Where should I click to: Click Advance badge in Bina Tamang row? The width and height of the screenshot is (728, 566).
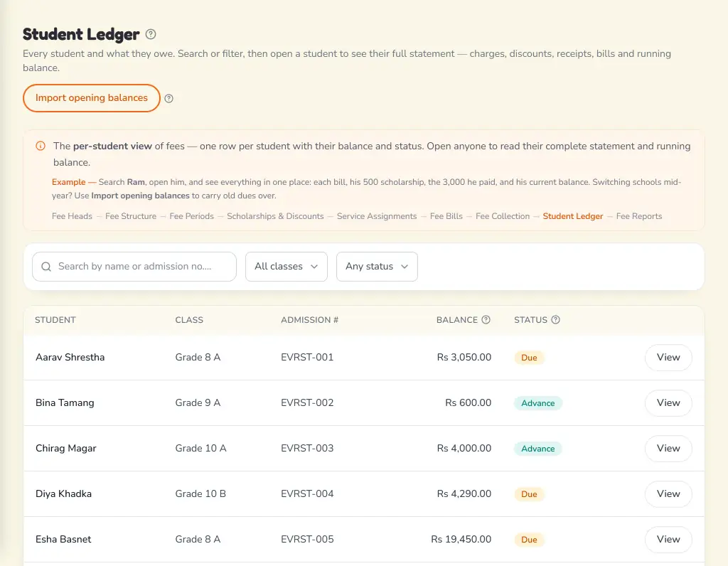(537, 403)
